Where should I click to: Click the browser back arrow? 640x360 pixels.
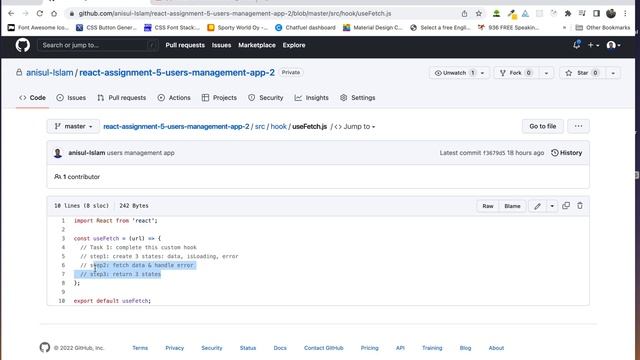(x=11, y=13)
